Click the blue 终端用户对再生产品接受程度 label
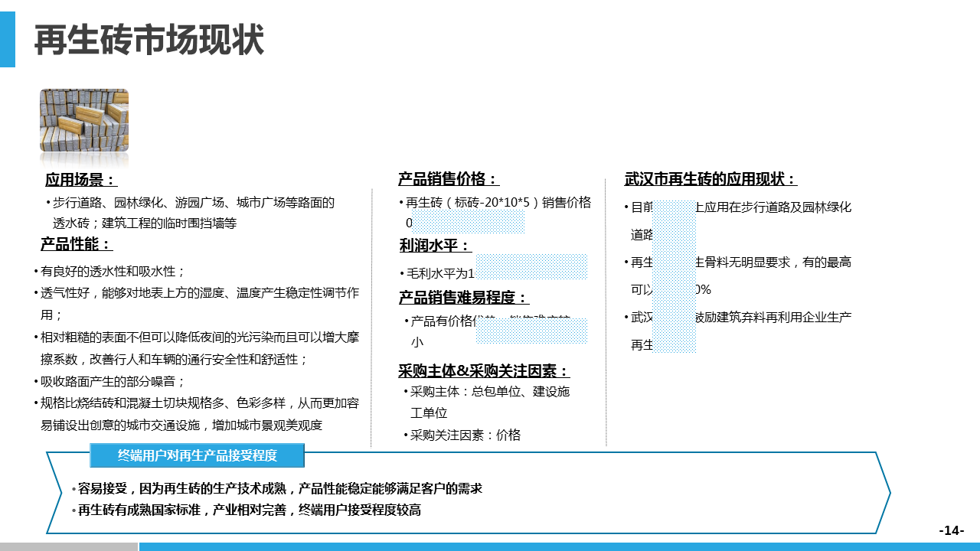The width and height of the screenshot is (980, 551). coord(198,455)
